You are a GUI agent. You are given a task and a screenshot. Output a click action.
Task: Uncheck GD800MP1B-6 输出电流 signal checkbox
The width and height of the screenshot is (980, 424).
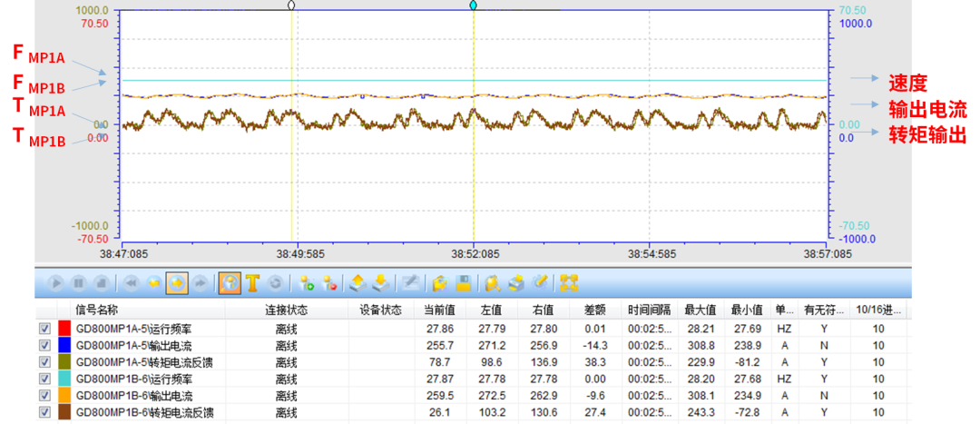(x=44, y=396)
